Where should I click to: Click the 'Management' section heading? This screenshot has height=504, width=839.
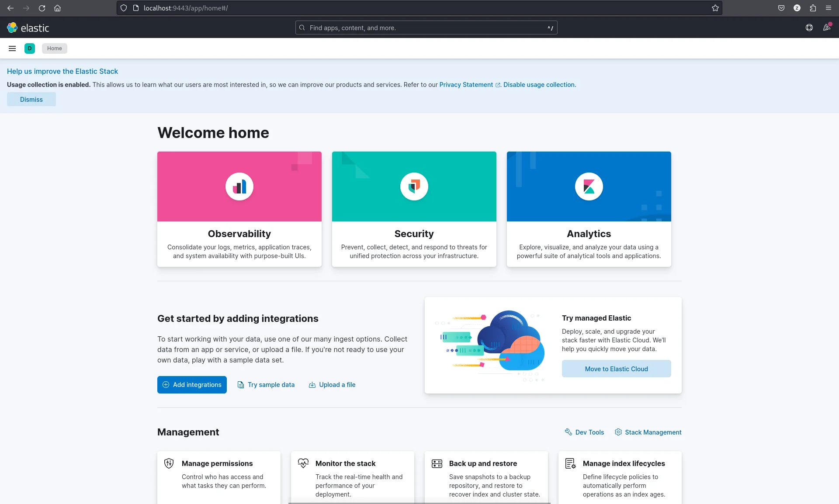(188, 432)
